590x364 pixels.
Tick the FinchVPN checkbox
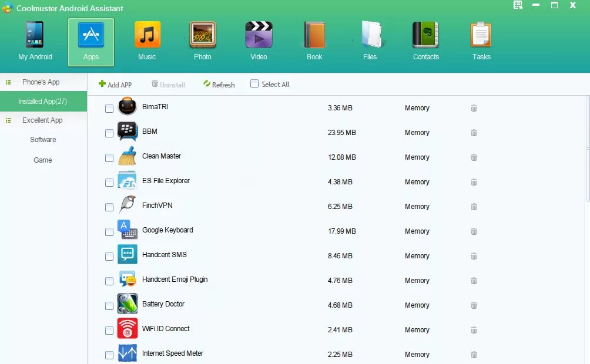click(109, 207)
